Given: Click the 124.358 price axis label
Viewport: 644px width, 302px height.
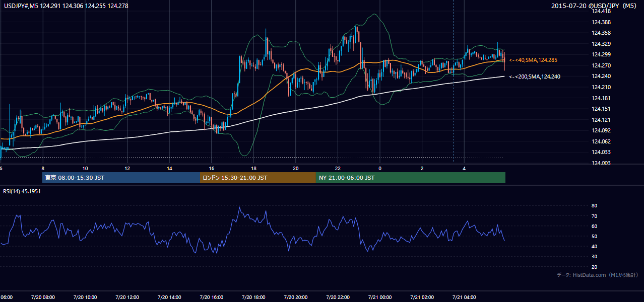Looking at the screenshot, I should tap(601, 33).
